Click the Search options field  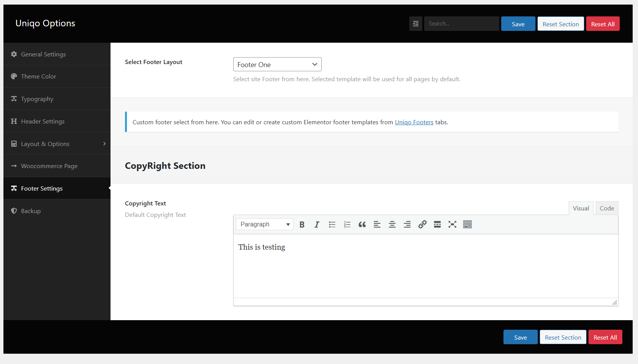[x=461, y=24]
